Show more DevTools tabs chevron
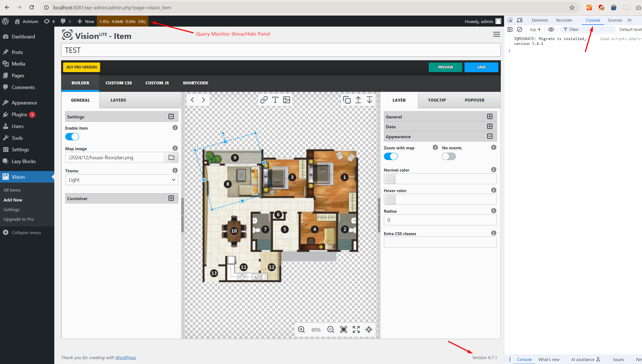This screenshot has width=642, height=364. [x=629, y=20]
